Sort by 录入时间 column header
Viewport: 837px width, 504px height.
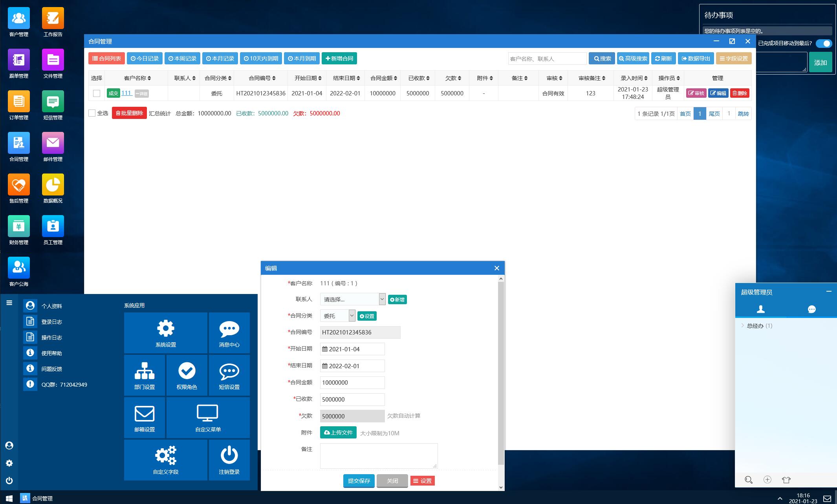(634, 78)
